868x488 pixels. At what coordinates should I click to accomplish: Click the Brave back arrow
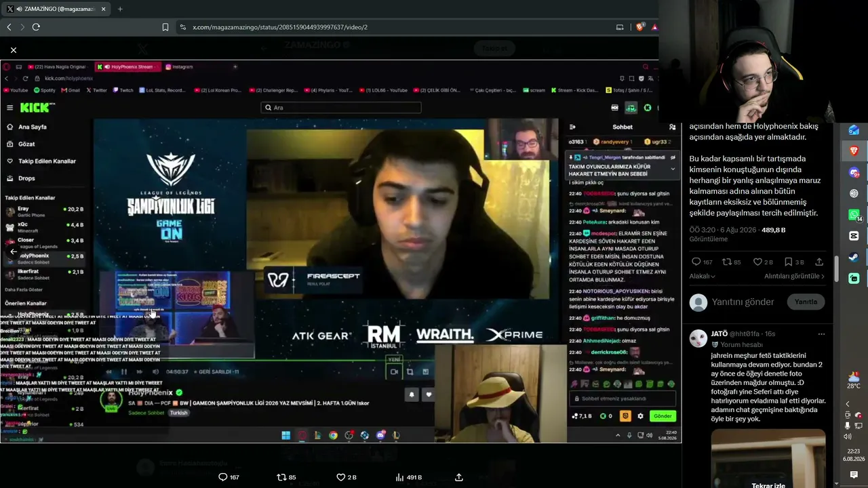point(9,27)
